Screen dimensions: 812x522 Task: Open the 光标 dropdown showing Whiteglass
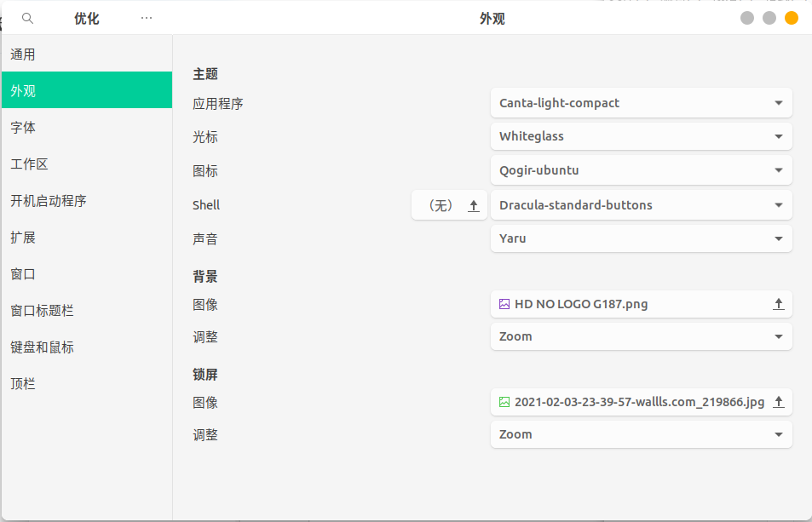(x=641, y=136)
